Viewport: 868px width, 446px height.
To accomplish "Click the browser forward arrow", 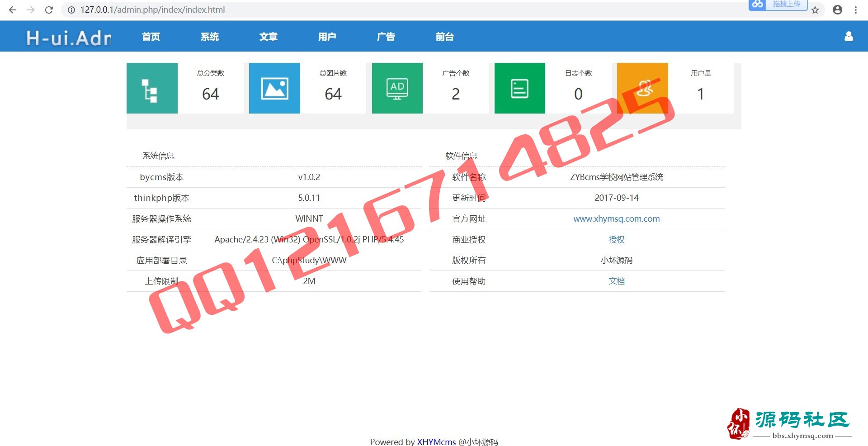I will point(31,9).
